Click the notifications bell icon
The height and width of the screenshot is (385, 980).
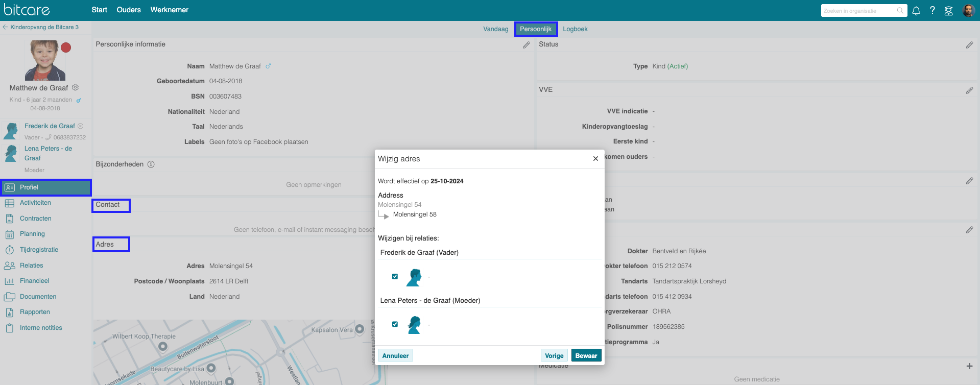[x=916, y=11]
